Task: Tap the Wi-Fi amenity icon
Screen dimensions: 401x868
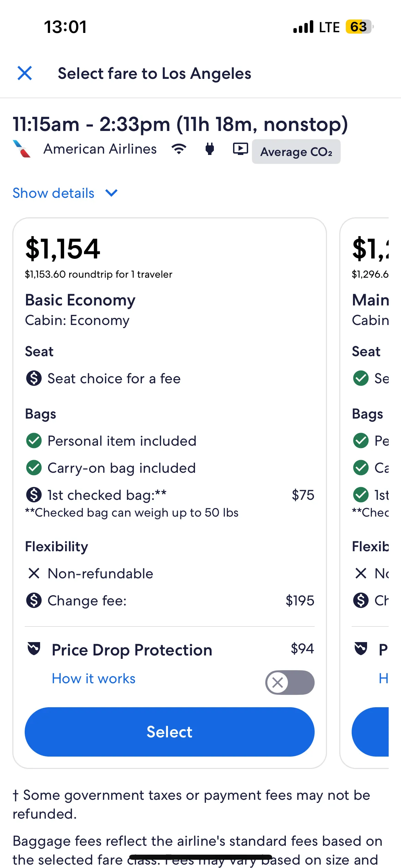Action: pos(179,149)
